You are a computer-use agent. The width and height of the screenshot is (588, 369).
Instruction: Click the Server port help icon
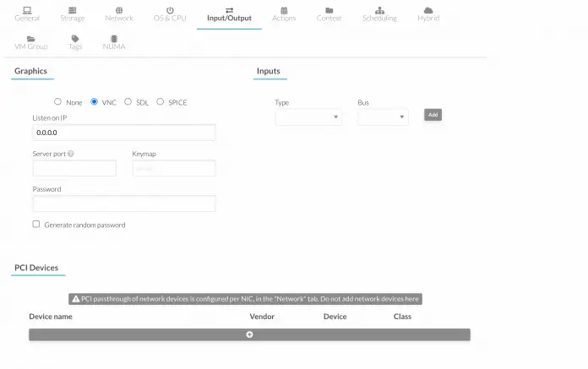pos(71,154)
